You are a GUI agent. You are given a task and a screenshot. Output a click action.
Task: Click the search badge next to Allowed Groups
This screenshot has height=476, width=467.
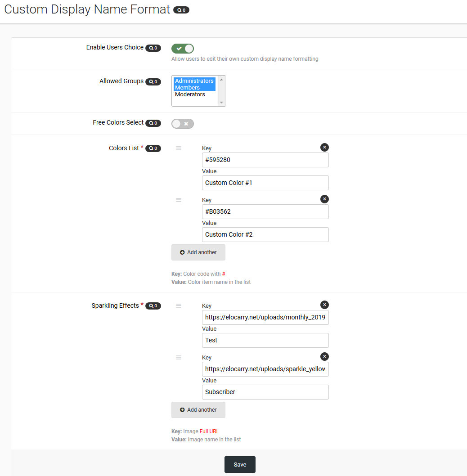coord(153,82)
